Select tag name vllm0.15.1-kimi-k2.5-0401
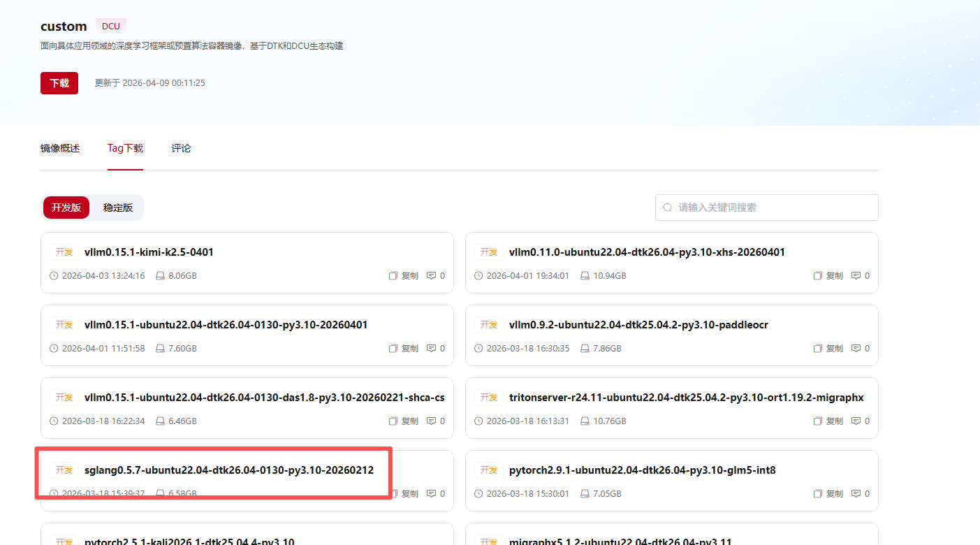980x545 pixels. click(x=149, y=252)
